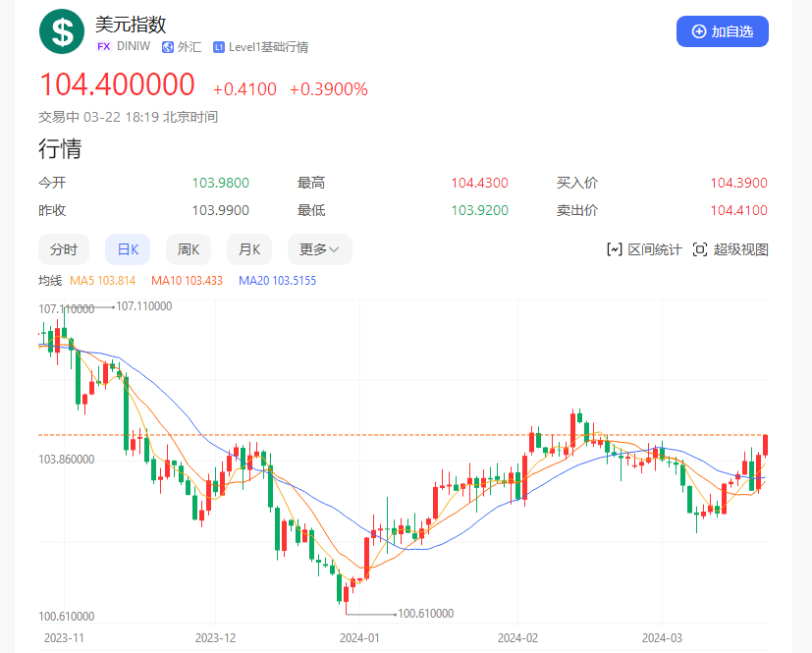
Task: Click the 2024-01 axis label on chart
Action: pos(359,637)
